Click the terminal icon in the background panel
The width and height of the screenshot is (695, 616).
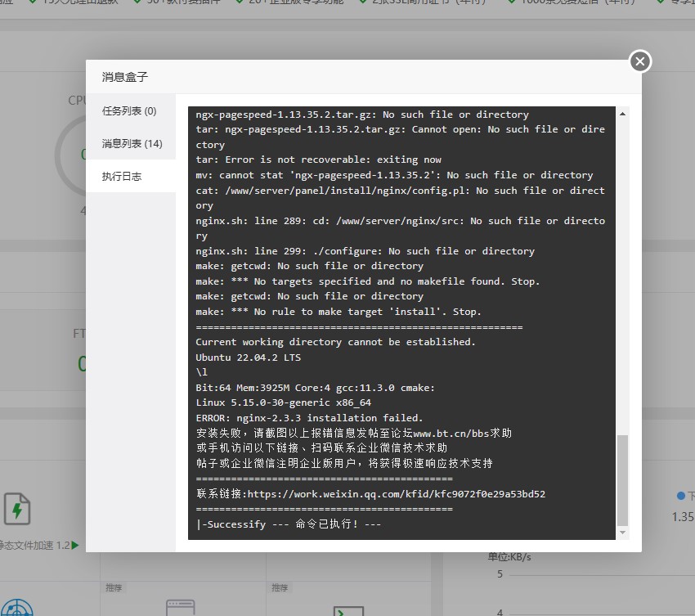(x=348, y=611)
